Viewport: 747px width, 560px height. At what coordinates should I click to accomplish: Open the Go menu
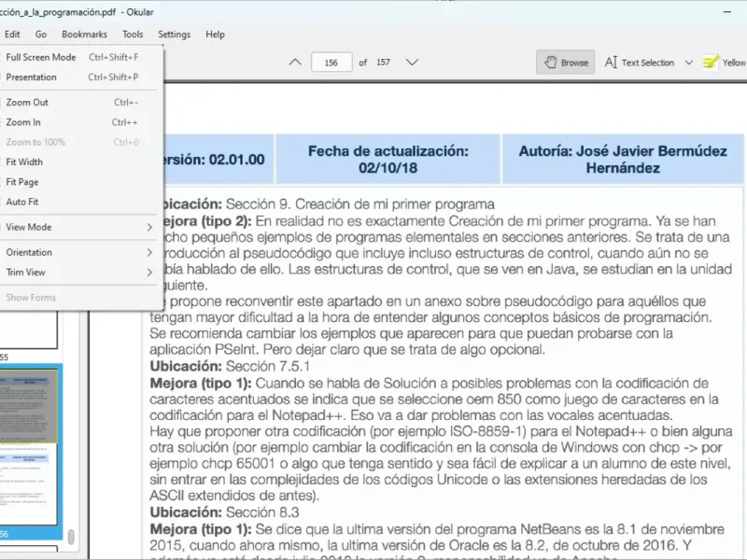click(41, 35)
